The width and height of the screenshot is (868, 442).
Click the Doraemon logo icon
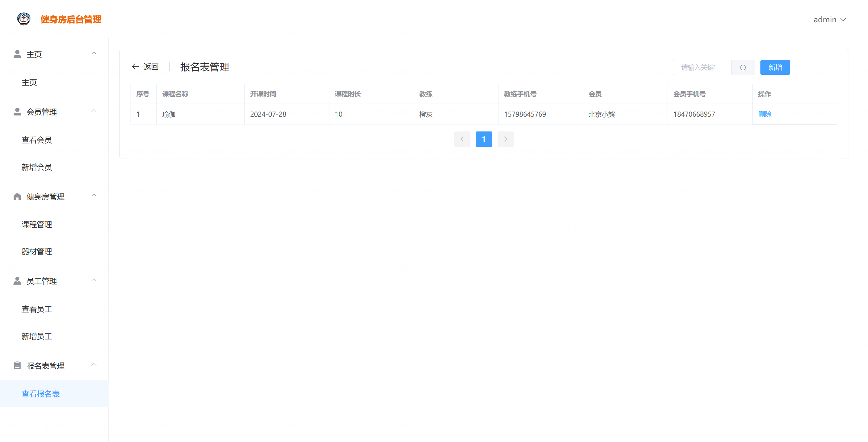coord(24,19)
